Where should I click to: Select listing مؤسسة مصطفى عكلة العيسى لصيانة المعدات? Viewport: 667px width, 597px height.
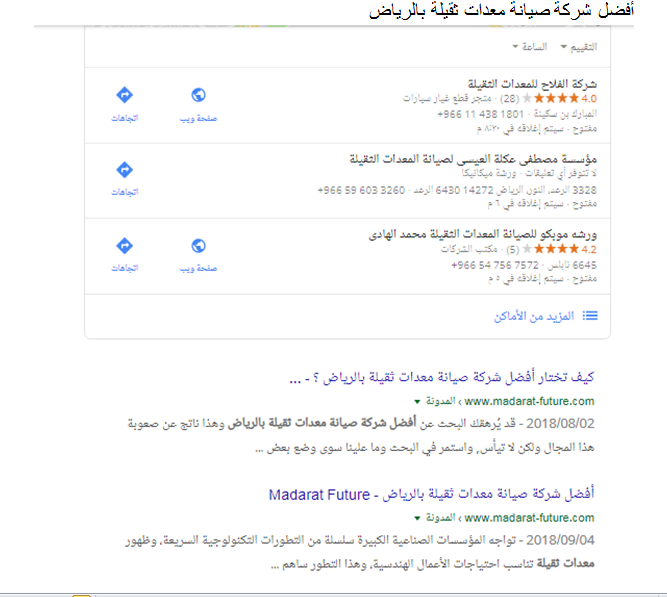tap(473, 159)
